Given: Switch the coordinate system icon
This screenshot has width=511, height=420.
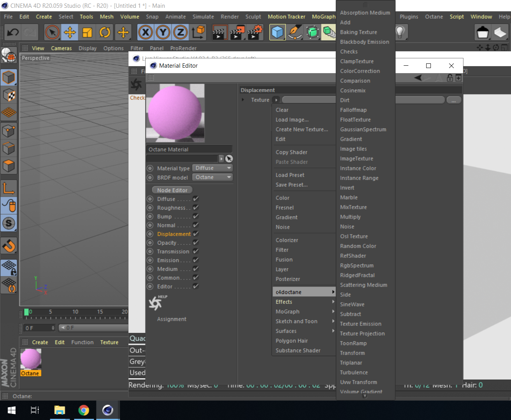Looking at the screenshot, I should pyautogui.click(x=198, y=32).
